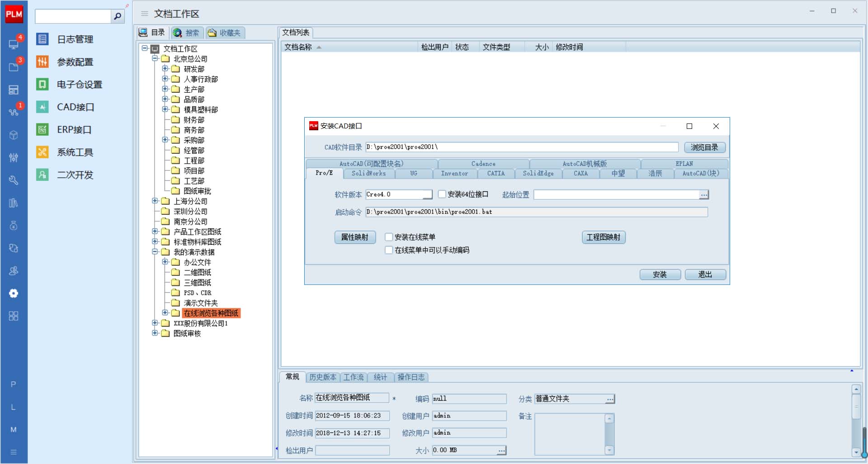Open the 二次开发 icon
The height and width of the screenshot is (464, 868).
pos(42,175)
